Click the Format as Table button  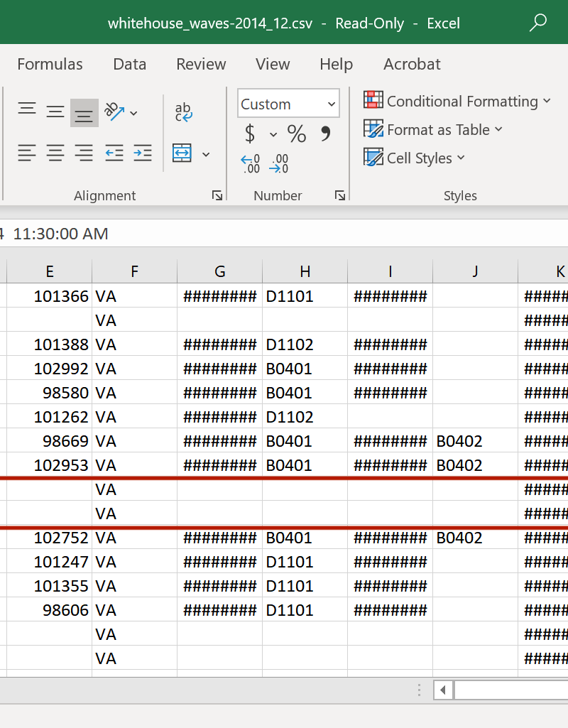point(433,129)
